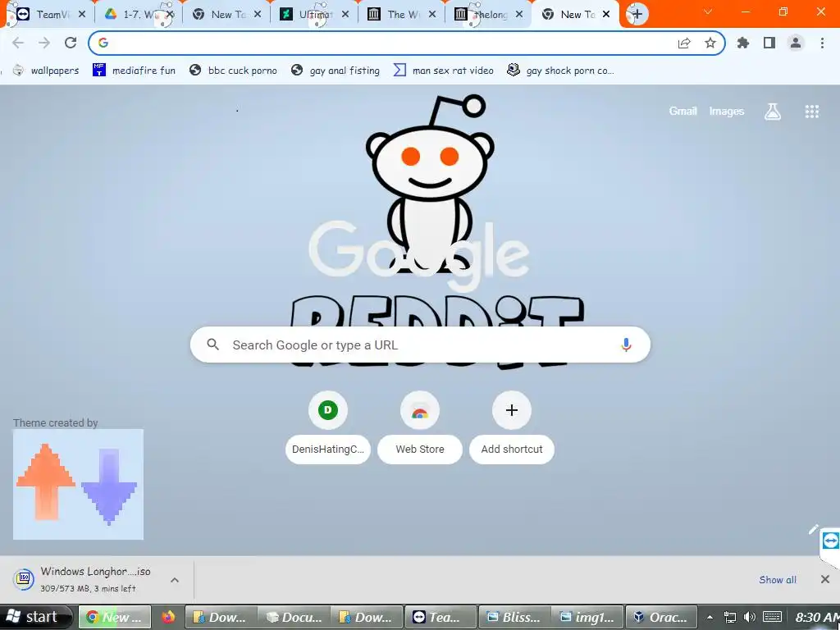The image size is (840, 630).
Task: Open the Web Store shortcut
Action: [x=420, y=427]
